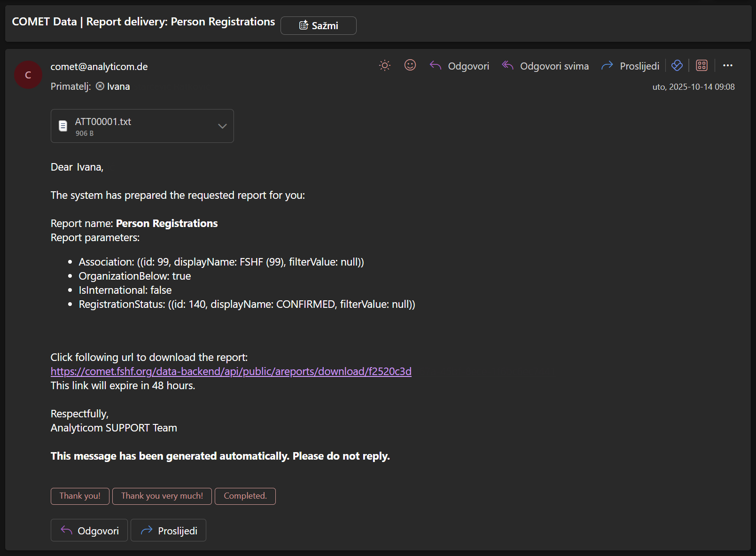
Task: Open the emoji reaction smiley
Action: 410,65
